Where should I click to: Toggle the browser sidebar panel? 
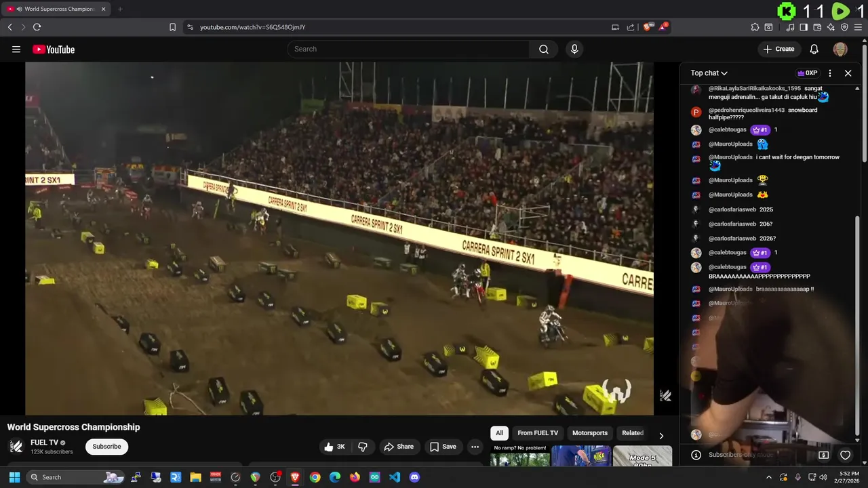pos(804,27)
